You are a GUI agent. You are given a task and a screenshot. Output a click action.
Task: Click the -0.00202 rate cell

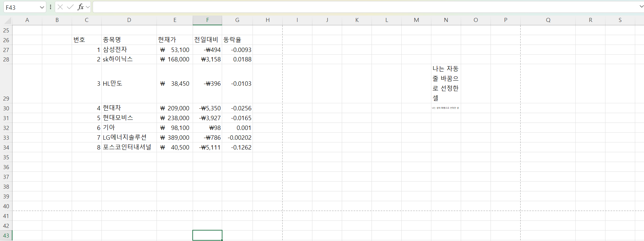[237, 137]
